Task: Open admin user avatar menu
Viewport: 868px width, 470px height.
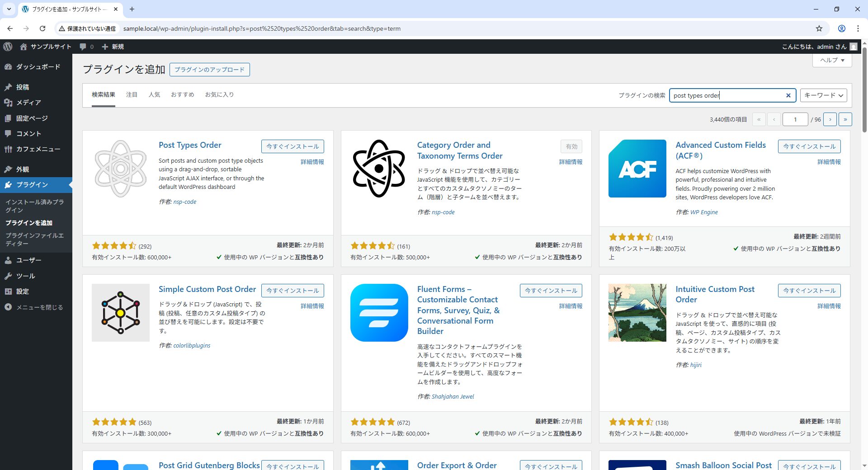Action: point(854,47)
